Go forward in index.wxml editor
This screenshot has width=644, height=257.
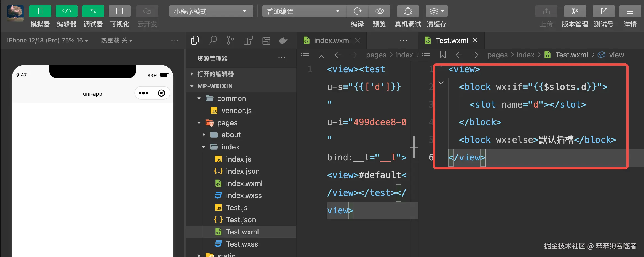click(x=353, y=55)
